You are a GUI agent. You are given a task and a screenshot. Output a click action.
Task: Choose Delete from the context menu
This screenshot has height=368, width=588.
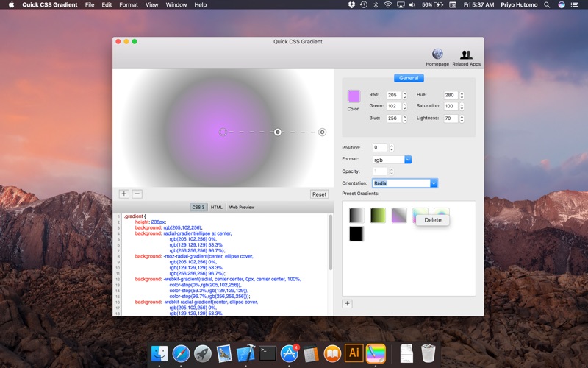point(433,220)
